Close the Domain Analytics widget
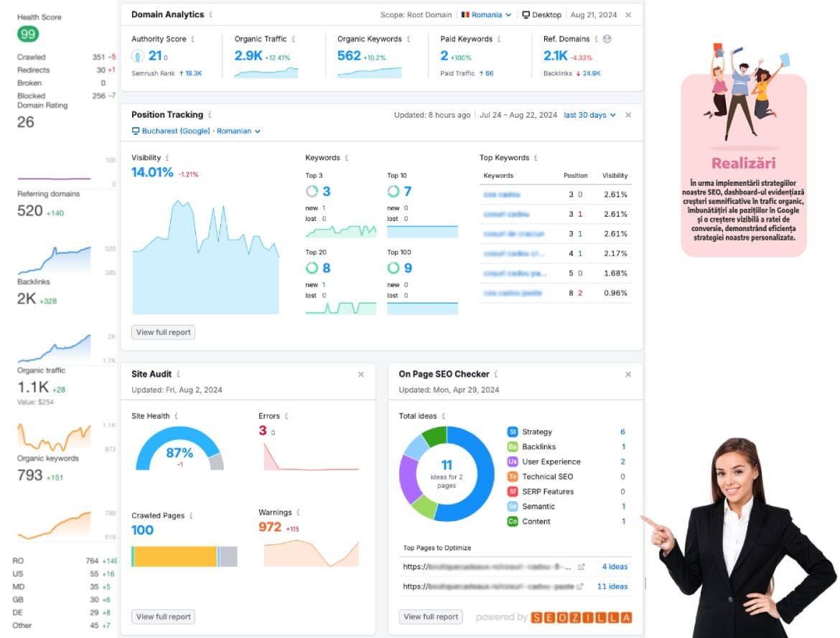The image size is (840, 638). click(x=628, y=15)
